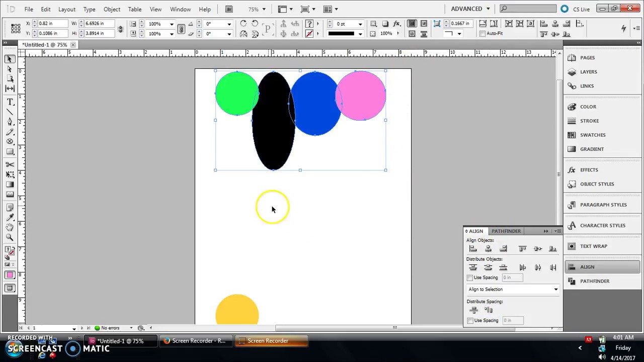644x362 pixels.
Task: Click Align top edges in Align panel
Action: pos(522,249)
